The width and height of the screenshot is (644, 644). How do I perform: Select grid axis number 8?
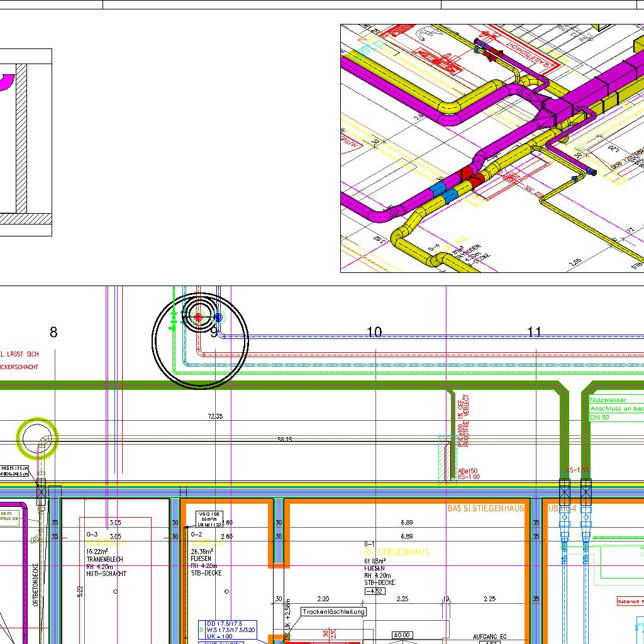[x=53, y=332]
